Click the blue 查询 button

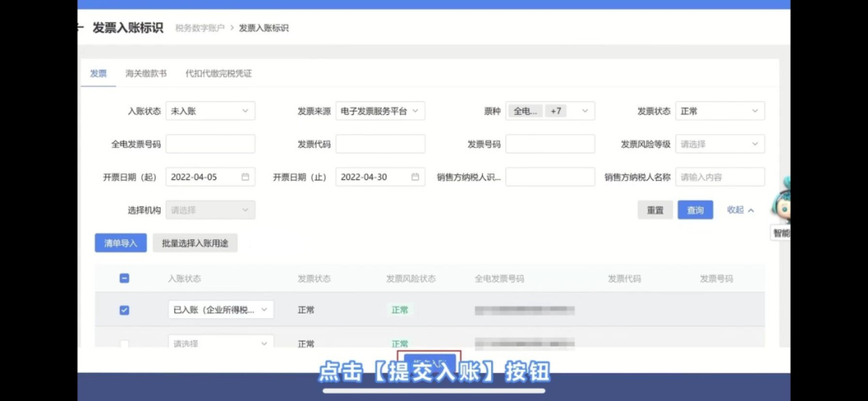click(x=695, y=210)
